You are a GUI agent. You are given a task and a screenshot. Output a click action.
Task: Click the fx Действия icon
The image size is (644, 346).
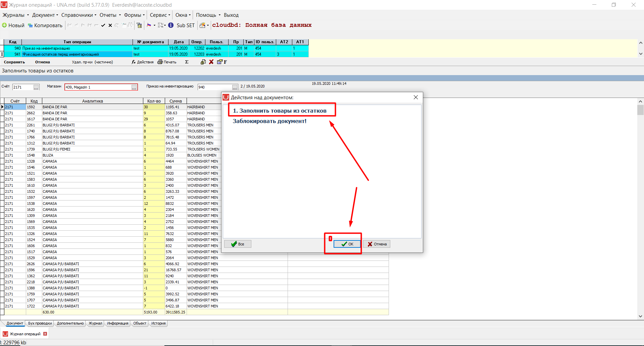point(134,62)
